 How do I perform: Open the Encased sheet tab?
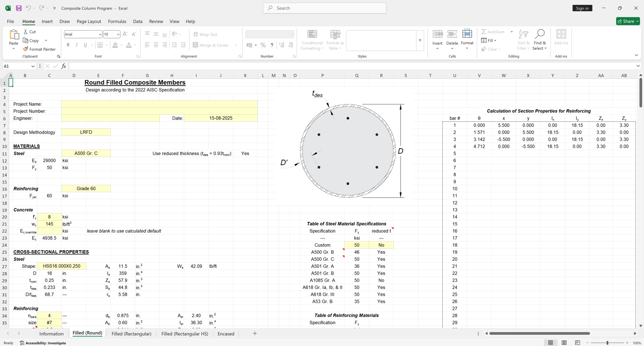coord(226,334)
